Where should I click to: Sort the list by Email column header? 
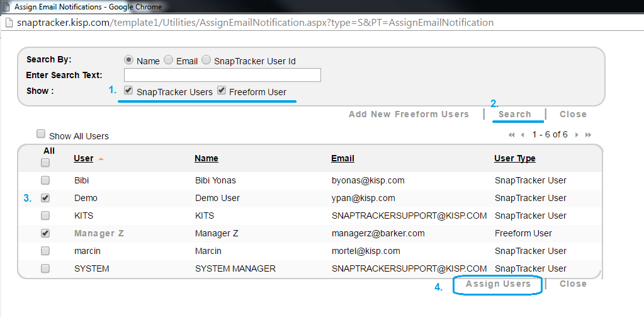tap(342, 158)
